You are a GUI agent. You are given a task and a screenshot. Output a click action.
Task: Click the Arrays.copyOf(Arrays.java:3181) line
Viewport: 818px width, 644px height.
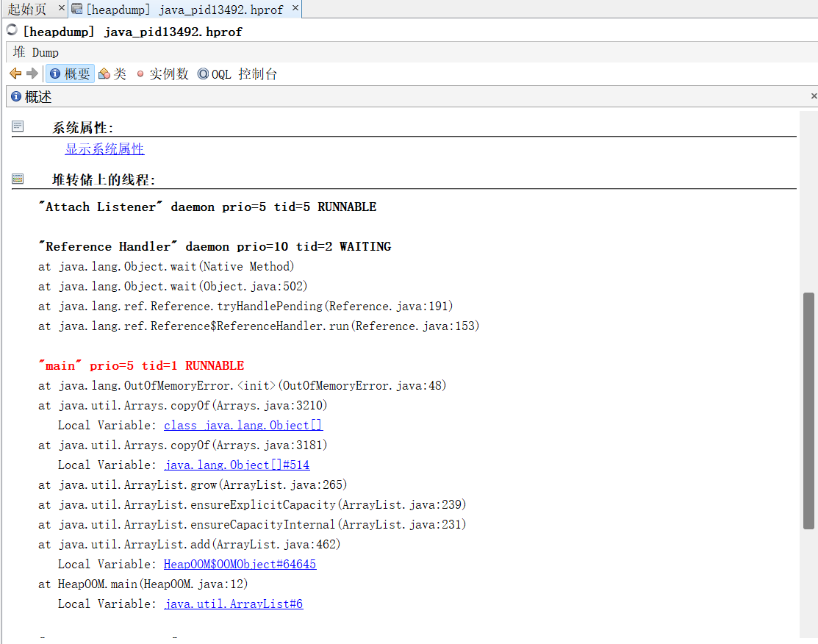pyautogui.click(x=182, y=446)
